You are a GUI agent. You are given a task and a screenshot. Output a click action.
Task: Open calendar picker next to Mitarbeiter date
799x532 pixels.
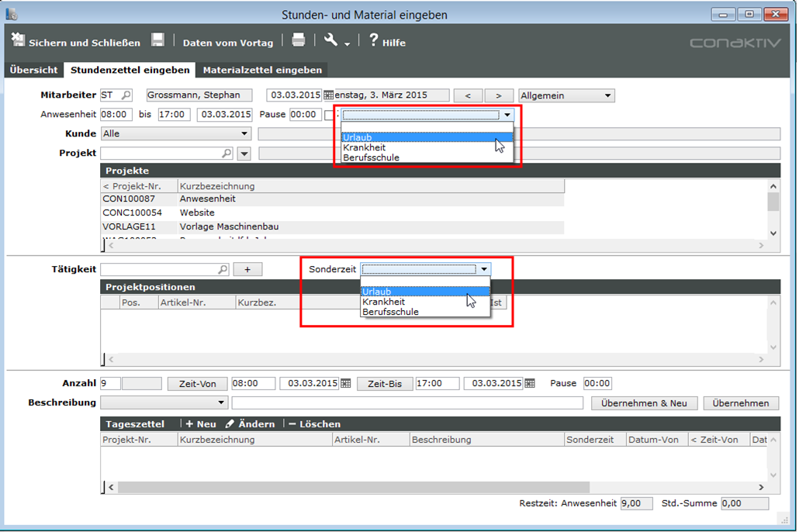pyautogui.click(x=328, y=95)
